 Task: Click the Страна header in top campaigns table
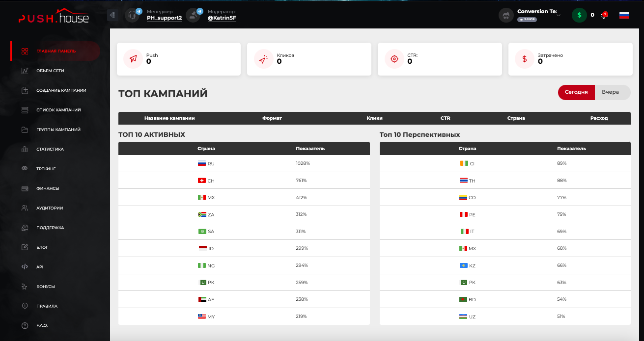(x=516, y=118)
